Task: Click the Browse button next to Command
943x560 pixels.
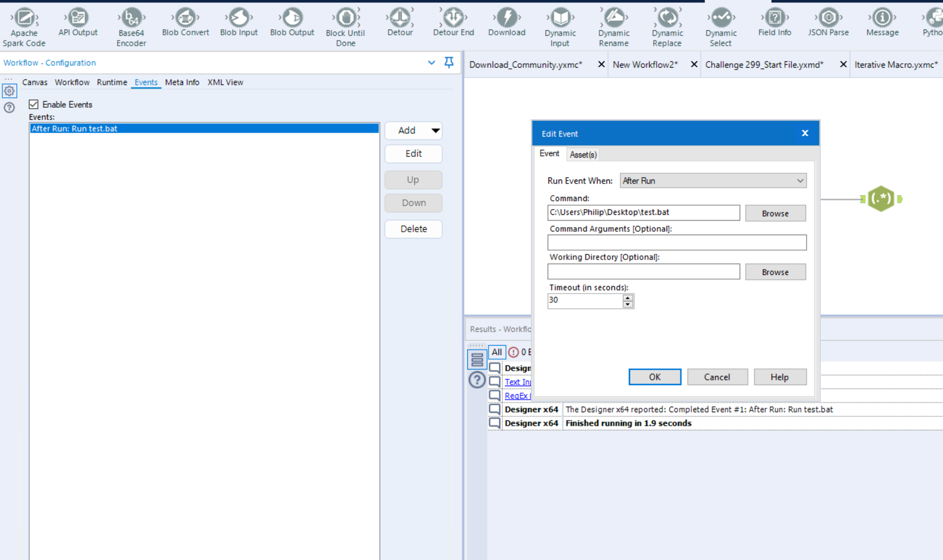Action: point(775,213)
